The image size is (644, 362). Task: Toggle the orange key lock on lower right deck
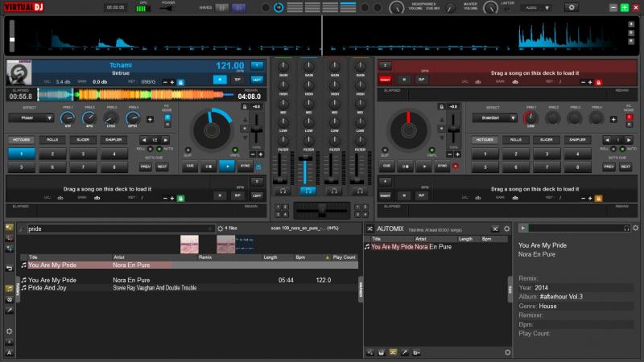click(x=598, y=198)
